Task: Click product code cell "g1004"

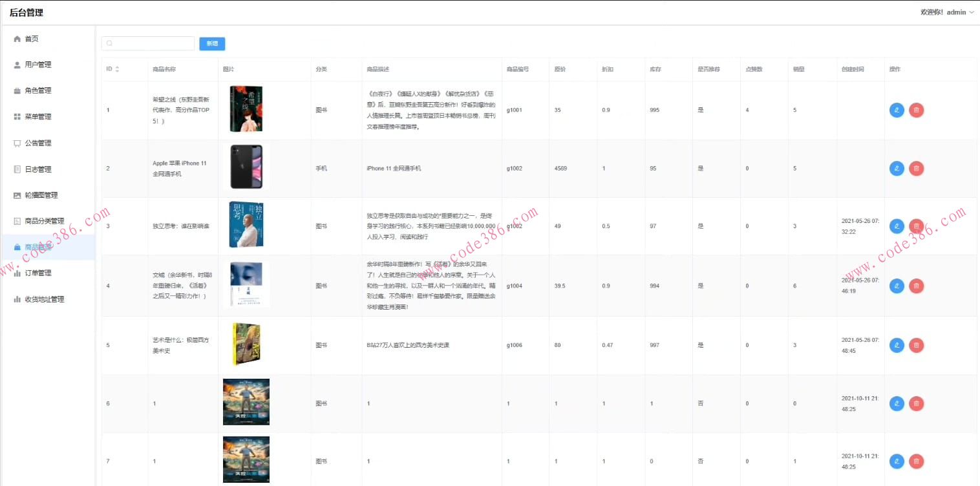Action: (515, 286)
